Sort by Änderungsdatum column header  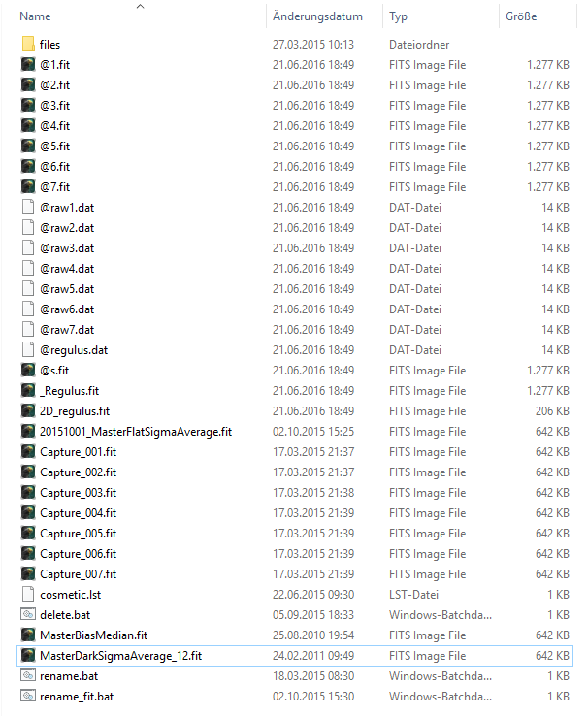317,16
